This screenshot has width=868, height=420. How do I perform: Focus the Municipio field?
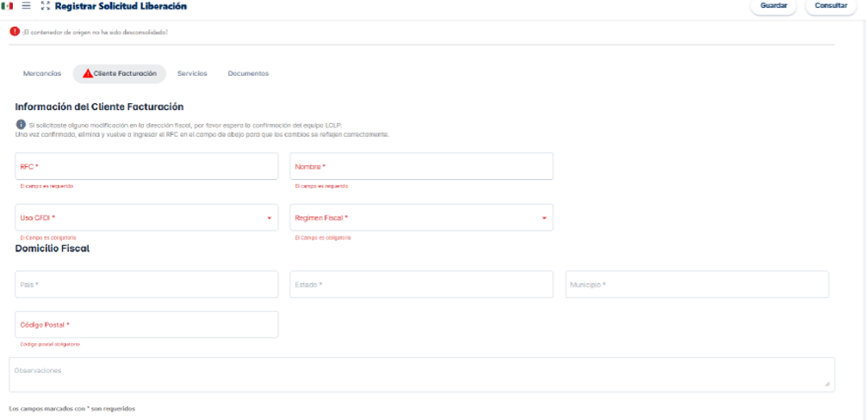(x=697, y=285)
